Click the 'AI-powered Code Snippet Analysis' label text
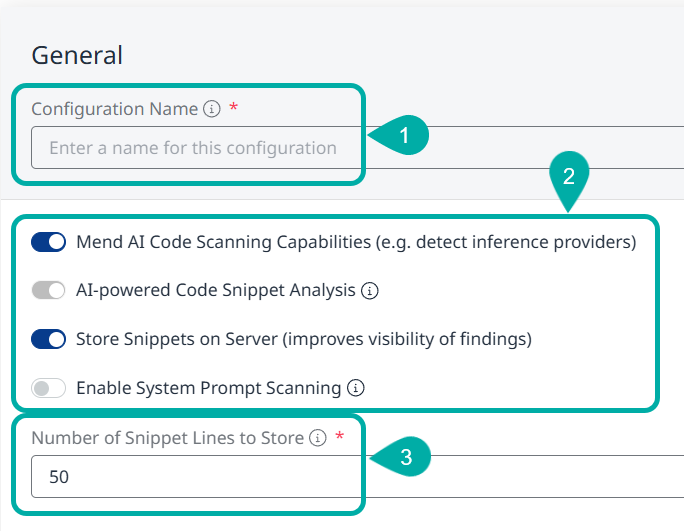This screenshot has width=684, height=531. coord(216,291)
